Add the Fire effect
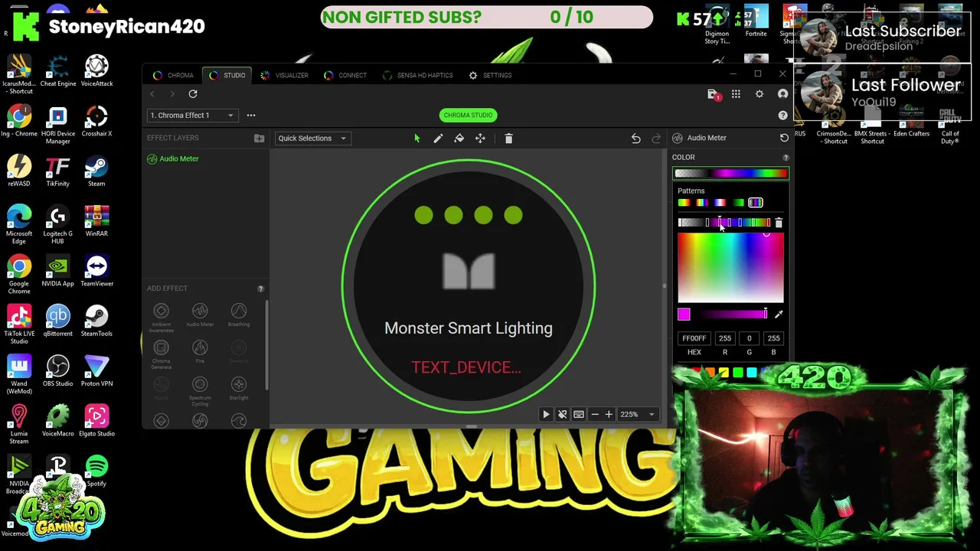The height and width of the screenshot is (551, 980). coord(200,352)
